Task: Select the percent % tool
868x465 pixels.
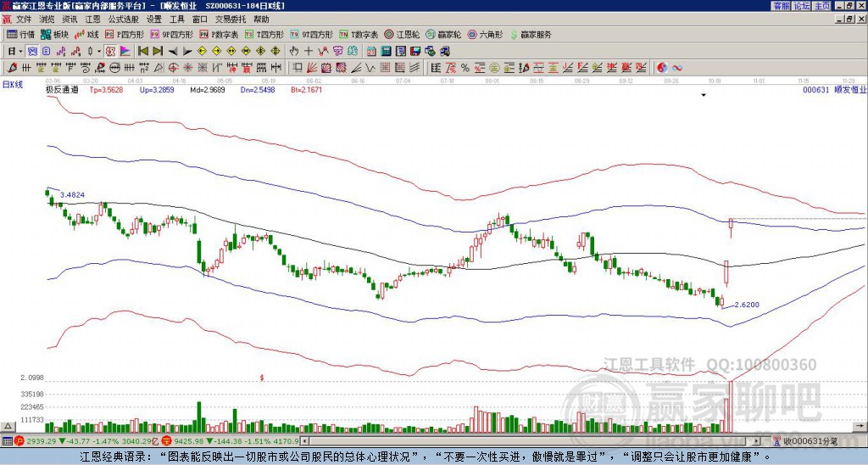Action: [x=465, y=68]
